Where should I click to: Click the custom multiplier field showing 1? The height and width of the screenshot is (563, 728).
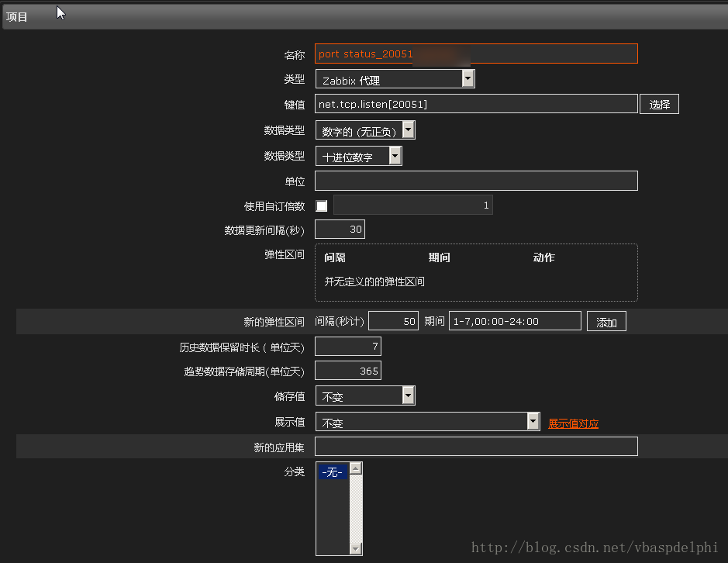[x=412, y=206]
